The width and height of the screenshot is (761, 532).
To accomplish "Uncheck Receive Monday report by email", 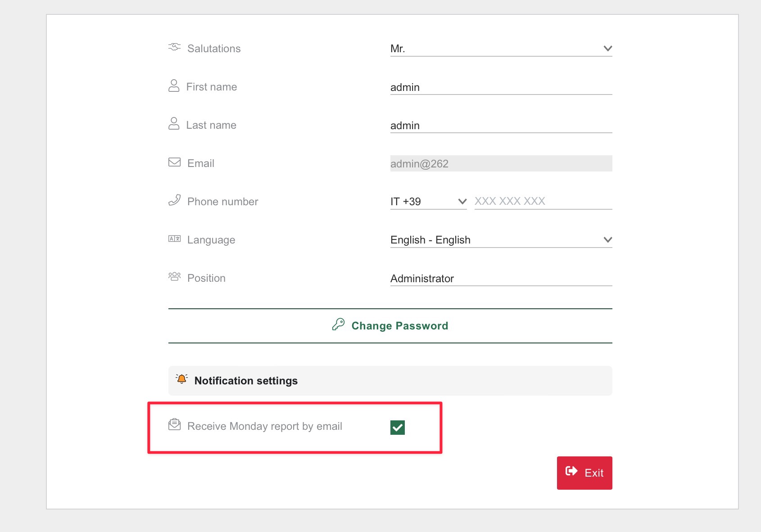I will [398, 427].
